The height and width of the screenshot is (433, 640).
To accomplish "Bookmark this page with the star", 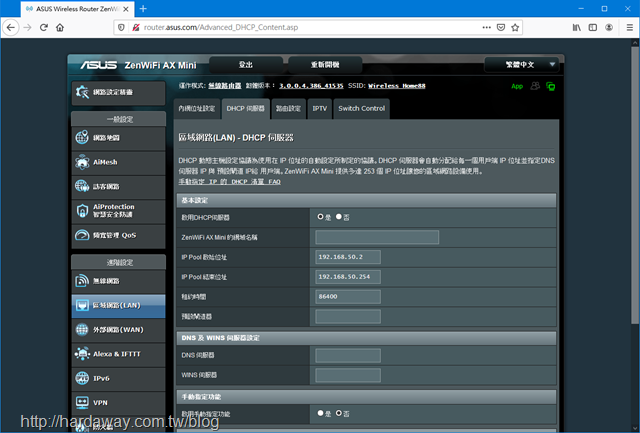I will tap(515, 27).
